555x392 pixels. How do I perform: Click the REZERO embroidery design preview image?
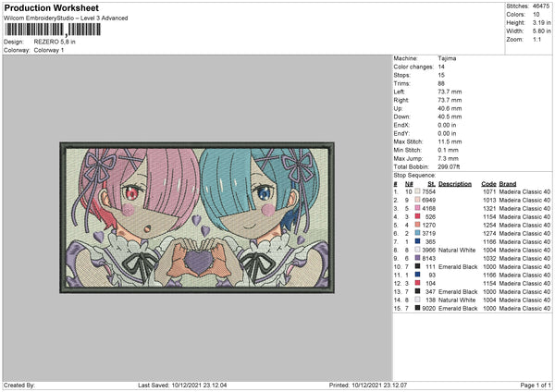click(x=197, y=217)
